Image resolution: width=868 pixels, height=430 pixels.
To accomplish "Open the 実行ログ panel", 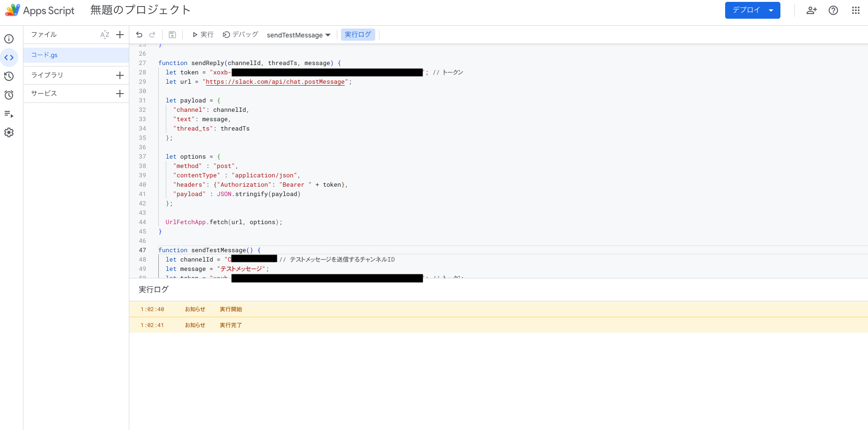I will pos(358,34).
